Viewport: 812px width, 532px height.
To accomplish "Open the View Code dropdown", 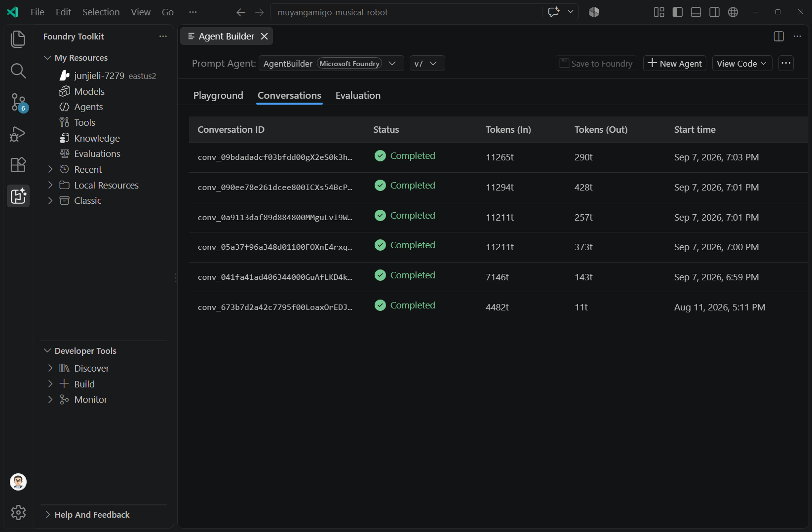I will pos(742,63).
